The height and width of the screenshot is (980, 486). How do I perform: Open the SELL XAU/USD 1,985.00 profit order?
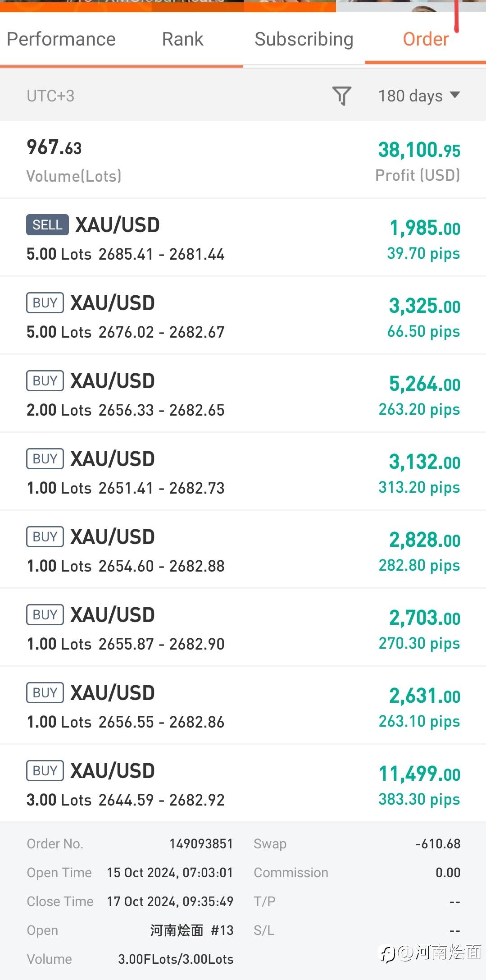[x=243, y=238]
